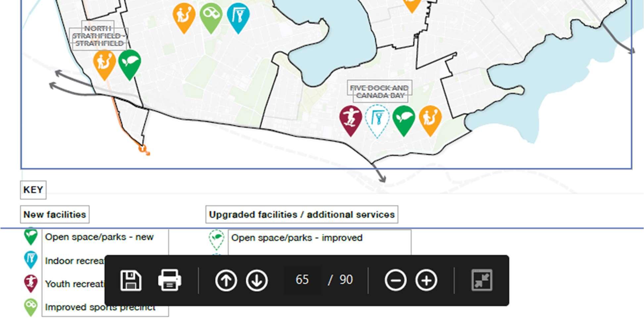Click dashed green legend icon for improved parks
644x323 pixels.
pos(217,240)
